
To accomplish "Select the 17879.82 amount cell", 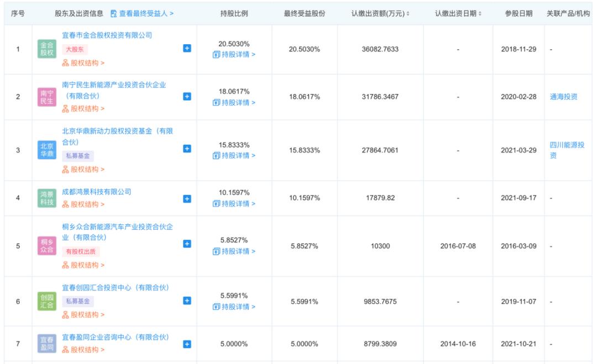I will [x=380, y=198].
